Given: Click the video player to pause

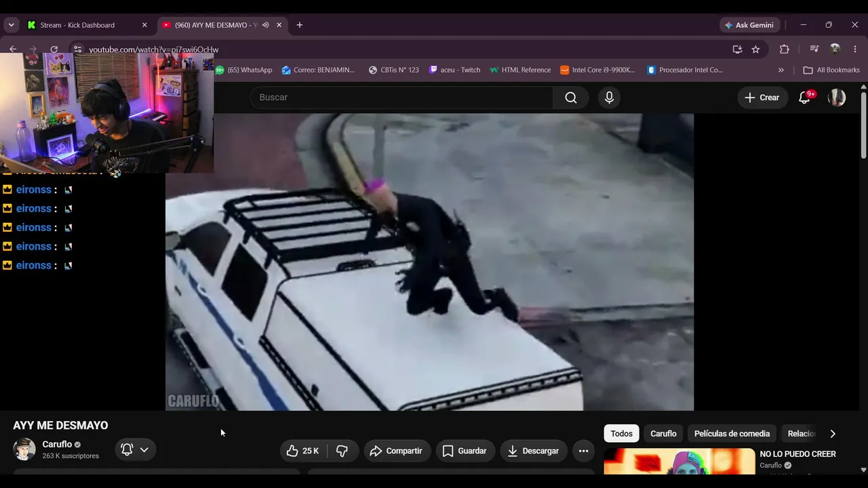Looking at the screenshot, I should pyautogui.click(x=429, y=262).
